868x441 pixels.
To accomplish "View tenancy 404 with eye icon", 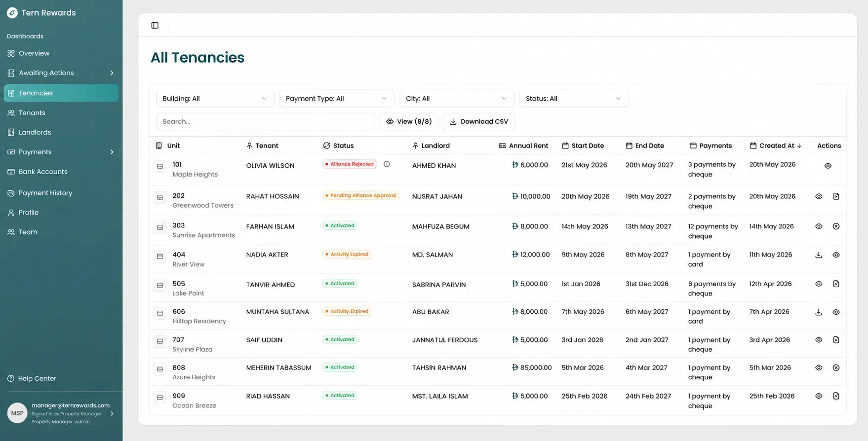I will (x=836, y=255).
